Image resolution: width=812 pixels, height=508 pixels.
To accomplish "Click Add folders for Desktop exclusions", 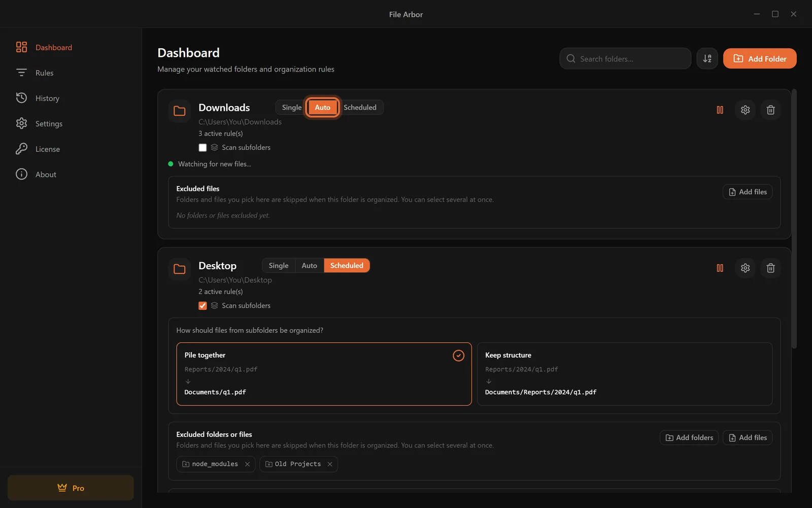I will [x=689, y=437].
